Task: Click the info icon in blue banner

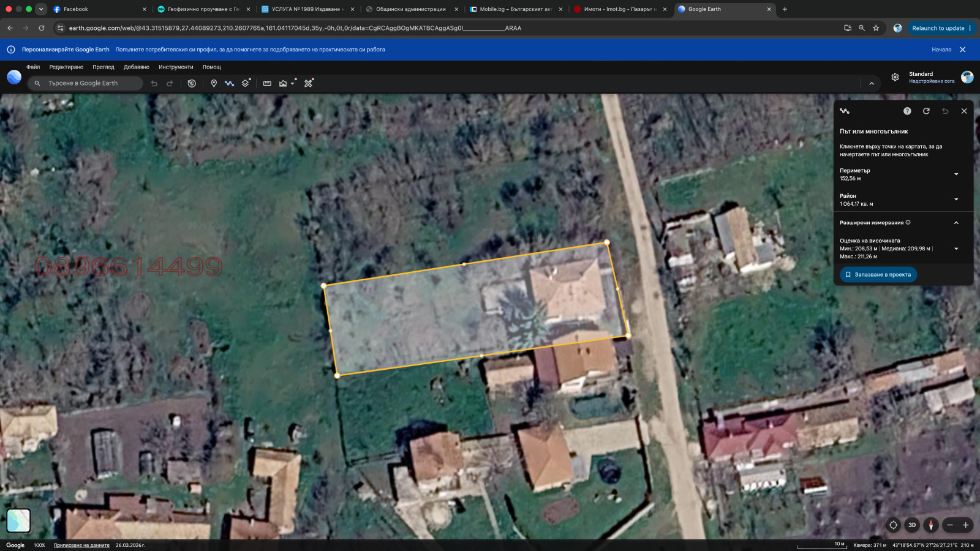Action: (x=11, y=50)
